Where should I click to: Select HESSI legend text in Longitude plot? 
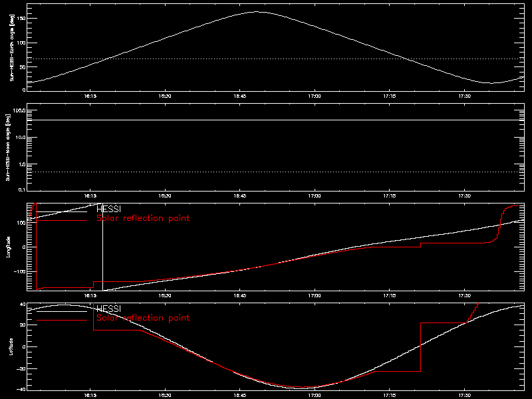(108, 209)
